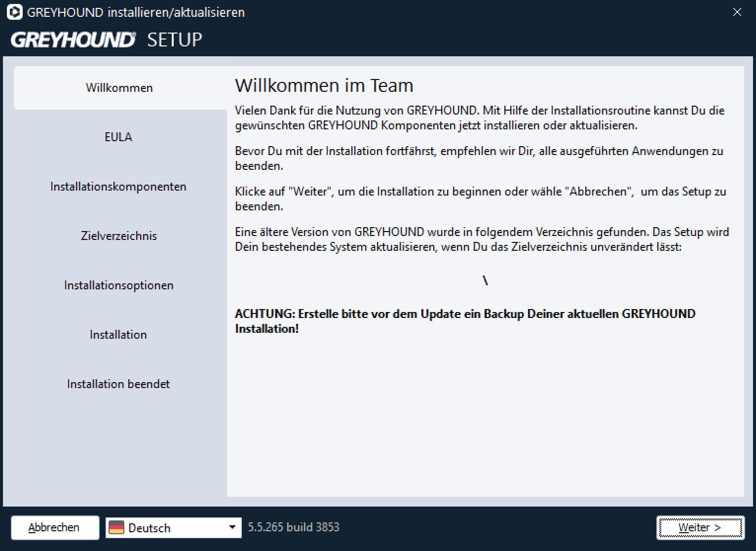Click the Willkommen im Team heading

pos(324,85)
